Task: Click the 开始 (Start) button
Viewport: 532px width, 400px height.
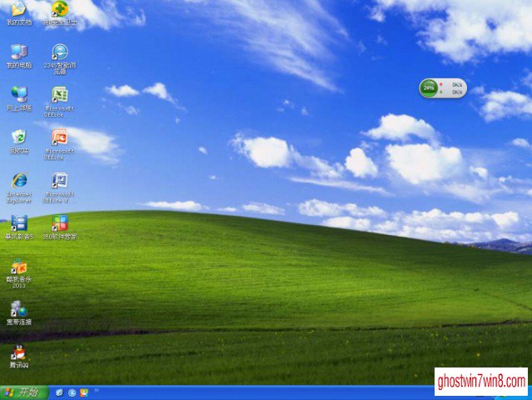Action: [22, 392]
